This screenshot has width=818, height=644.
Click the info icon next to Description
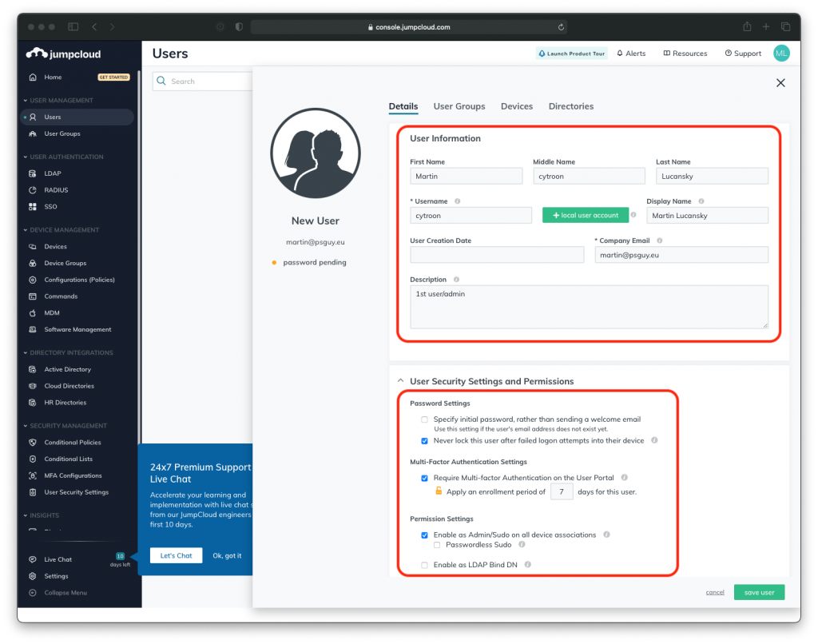click(x=456, y=280)
